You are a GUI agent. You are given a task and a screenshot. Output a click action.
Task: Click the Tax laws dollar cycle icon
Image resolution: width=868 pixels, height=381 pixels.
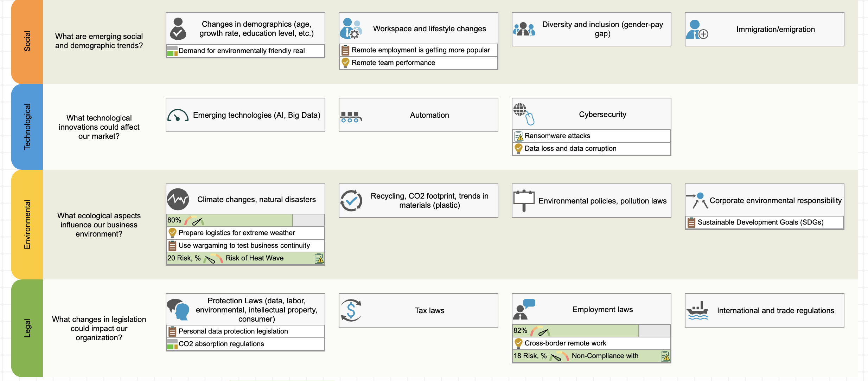351,310
